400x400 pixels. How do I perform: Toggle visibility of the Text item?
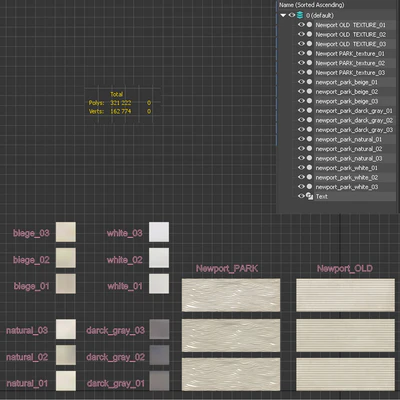[x=301, y=196]
